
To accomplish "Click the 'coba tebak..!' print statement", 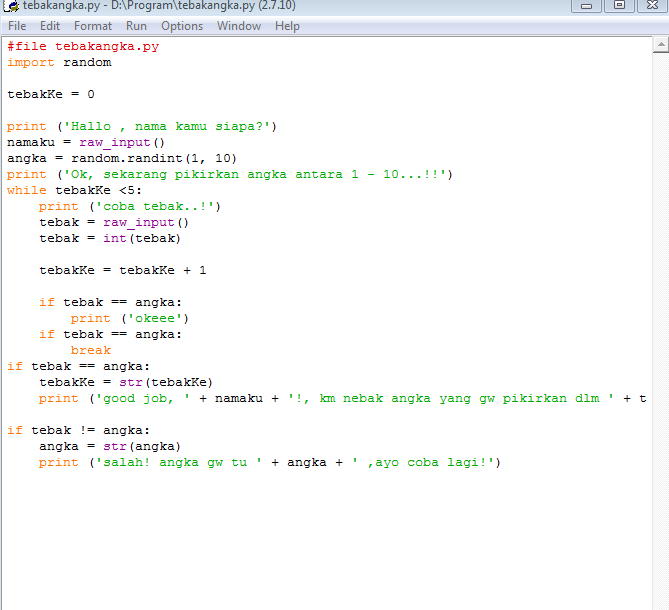I will (x=129, y=206).
